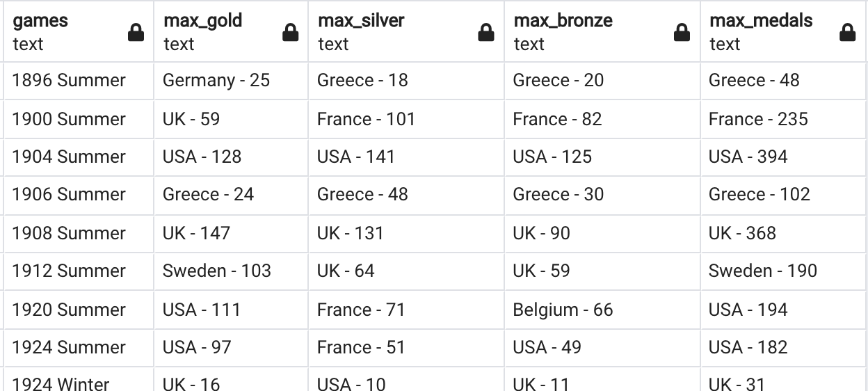This screenshot has height=391, width=868.
Task: Click the lock icon in max_bronze column
Action: pyautogui.click(x=682, y=33)
